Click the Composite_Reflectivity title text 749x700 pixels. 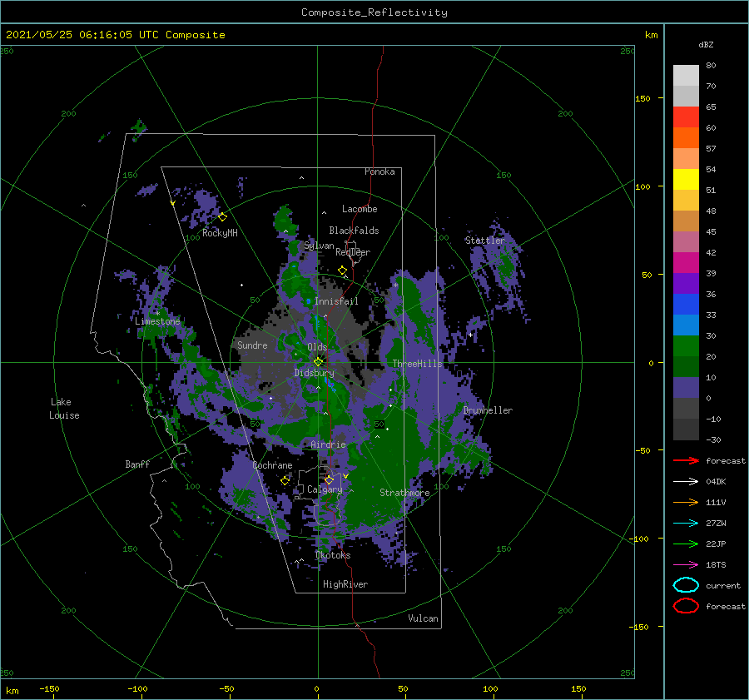tap(374, 12)
